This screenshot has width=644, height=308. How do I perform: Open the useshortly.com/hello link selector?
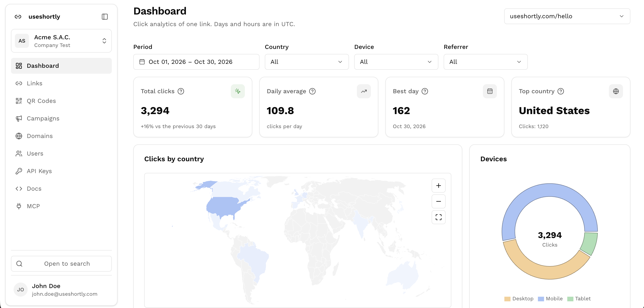pos(567,16)
